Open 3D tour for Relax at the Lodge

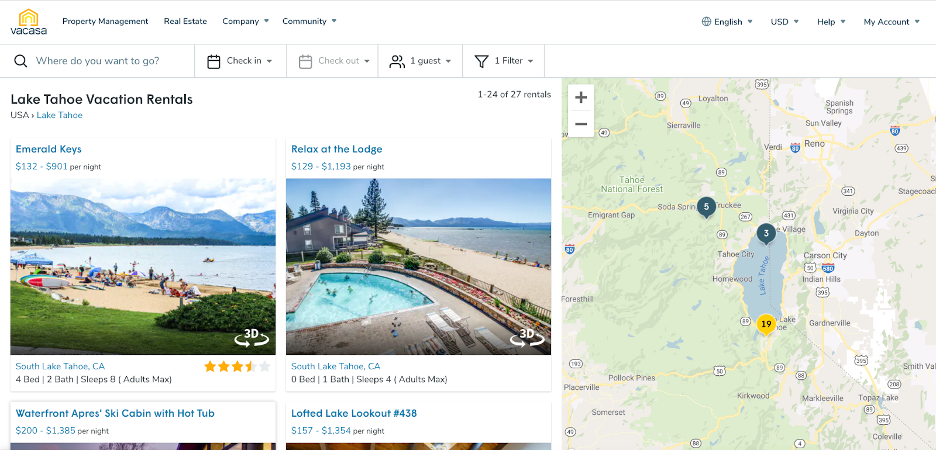click(527, 336)
